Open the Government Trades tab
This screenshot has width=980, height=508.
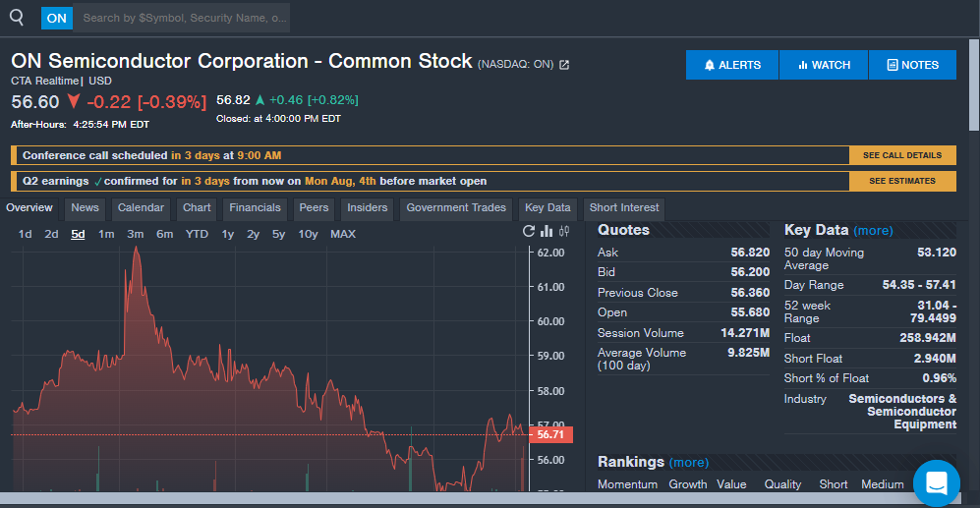(x=456, y=208)
